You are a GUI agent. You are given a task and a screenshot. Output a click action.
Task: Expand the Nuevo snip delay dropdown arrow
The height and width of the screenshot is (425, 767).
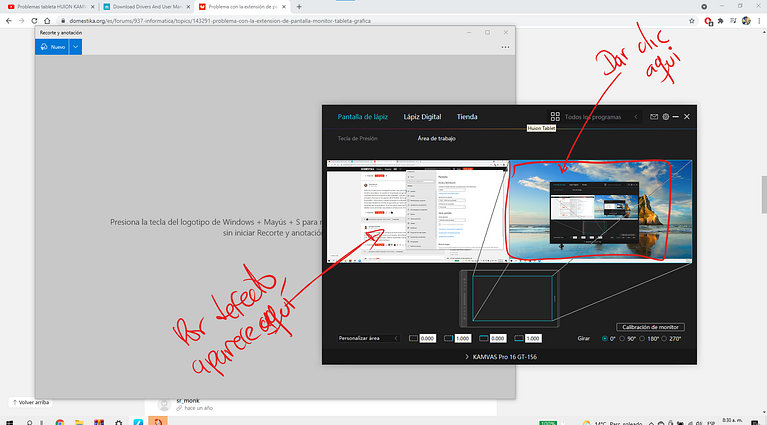(75, 47)
